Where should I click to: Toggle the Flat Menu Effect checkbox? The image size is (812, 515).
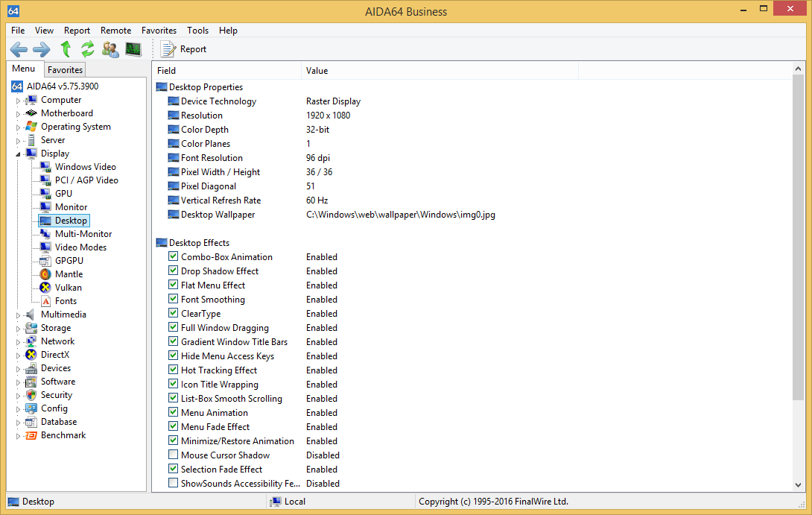(x=174, y=285)
